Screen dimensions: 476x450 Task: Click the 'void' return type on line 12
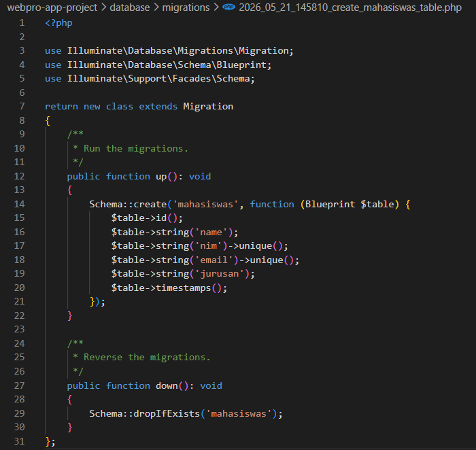(x=200, y=176)
